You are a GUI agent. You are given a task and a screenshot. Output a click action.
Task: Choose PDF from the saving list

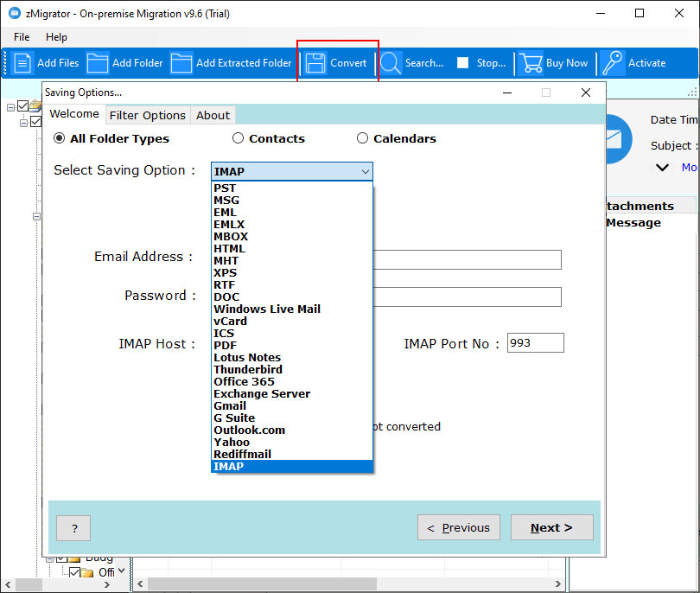coord(292,345)
